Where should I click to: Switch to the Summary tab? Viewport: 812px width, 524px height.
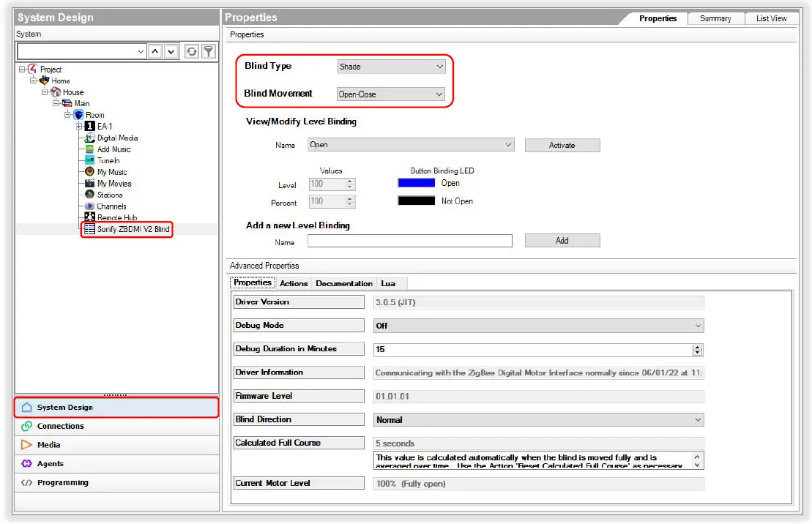pos(715,19)
